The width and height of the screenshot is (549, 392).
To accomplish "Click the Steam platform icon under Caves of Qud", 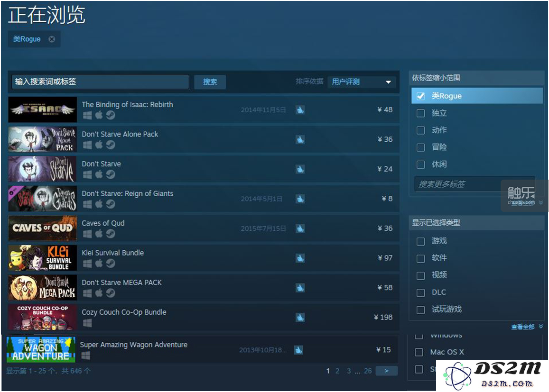I will pyautogui.click(x=111, y=234).
